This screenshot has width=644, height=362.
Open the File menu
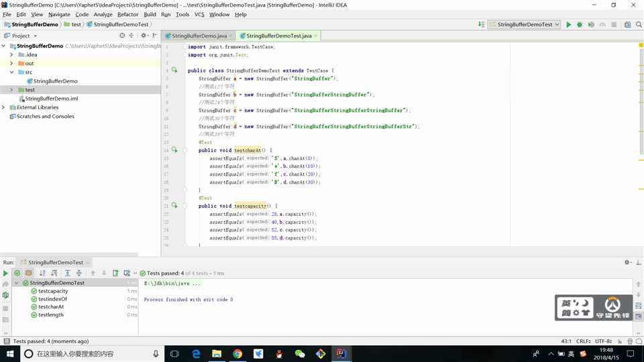pyautogui.click(x=7, y=14)
